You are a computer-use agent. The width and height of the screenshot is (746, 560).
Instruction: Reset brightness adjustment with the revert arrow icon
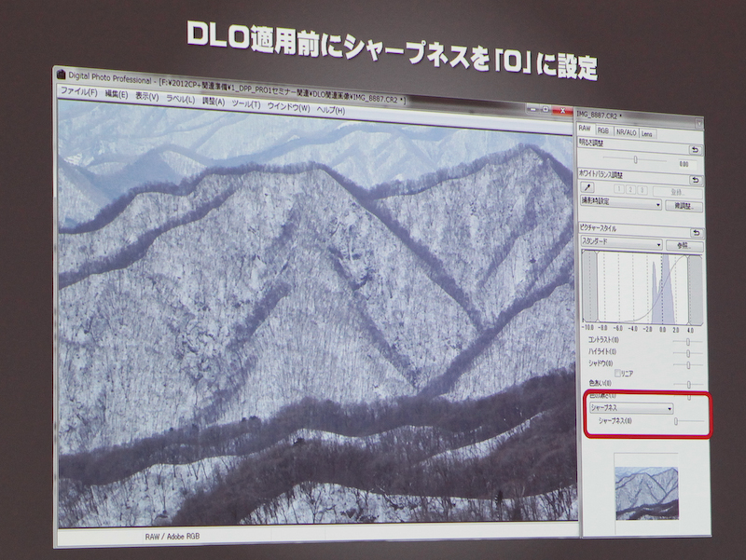[697, 148]
